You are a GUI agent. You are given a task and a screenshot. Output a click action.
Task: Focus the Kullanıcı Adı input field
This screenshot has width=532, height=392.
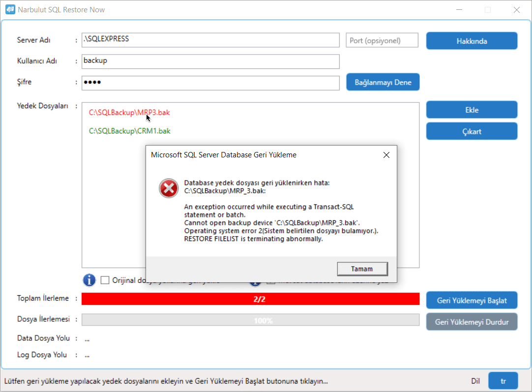(x=210, y=61)
